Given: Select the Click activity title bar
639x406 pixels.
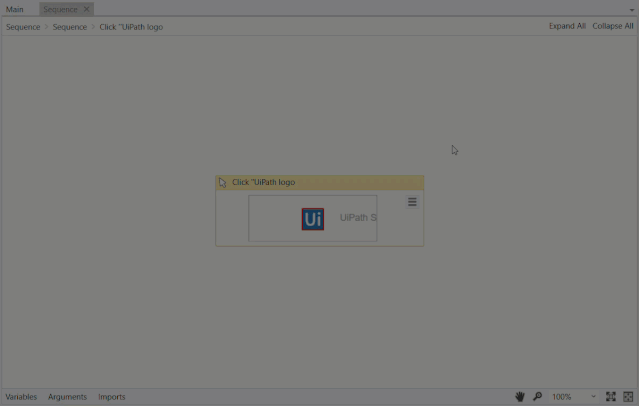Looking at the screenshot, I should (x=320, y=182).
